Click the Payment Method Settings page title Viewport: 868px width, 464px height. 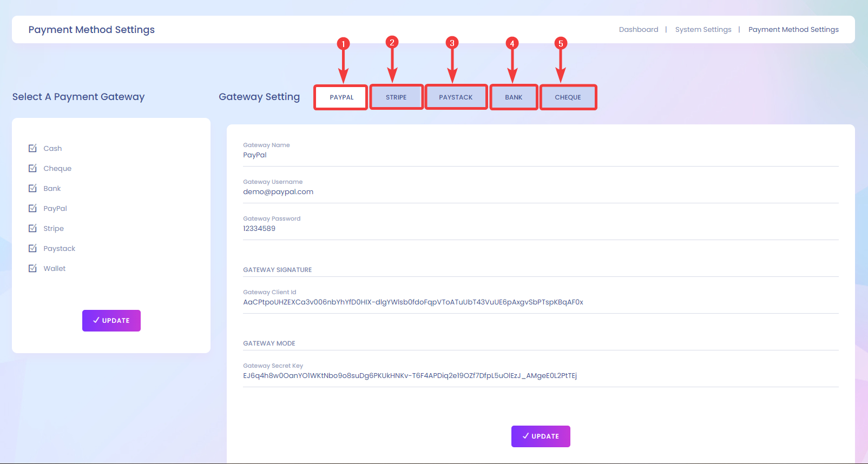click(x=91, y=30)
